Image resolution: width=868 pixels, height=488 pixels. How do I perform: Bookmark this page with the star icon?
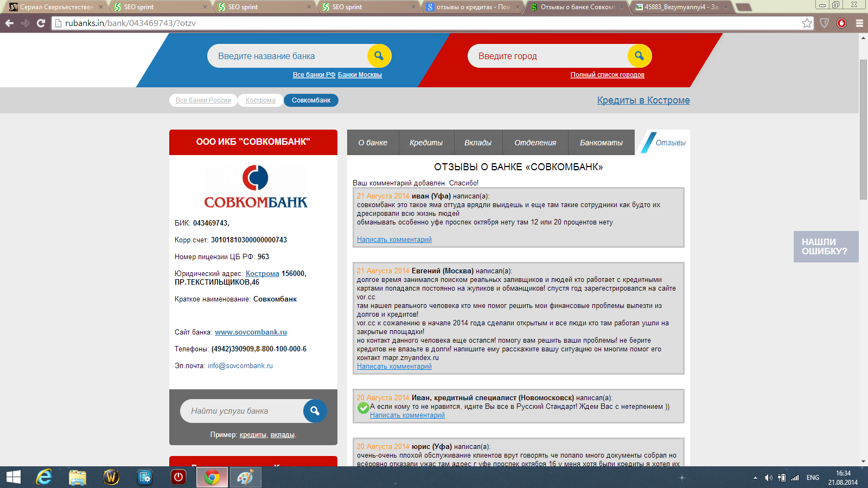807,23
